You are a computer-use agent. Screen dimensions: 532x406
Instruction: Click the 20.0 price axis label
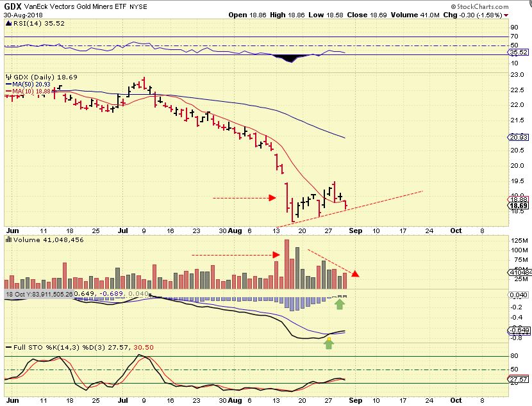tap(517, 166)
